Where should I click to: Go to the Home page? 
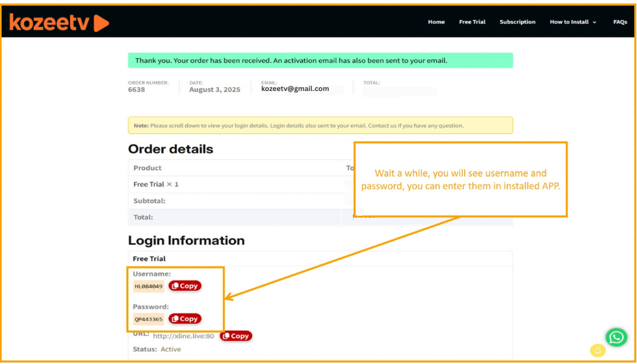[x=436, y=22]
